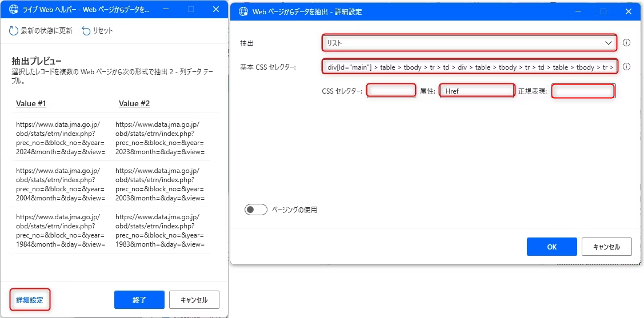
Task: Click キャンセル in the 詳細設定 dialog
Action: point(607,247)
